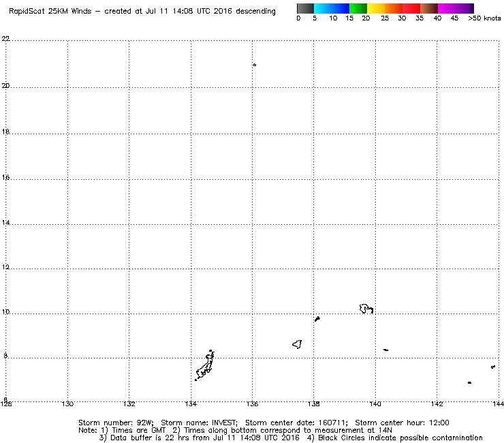The height and width of the screenshot is (443, 504).
Task: Click the gray 0-5 knots color band
Action: pos(305,8)
